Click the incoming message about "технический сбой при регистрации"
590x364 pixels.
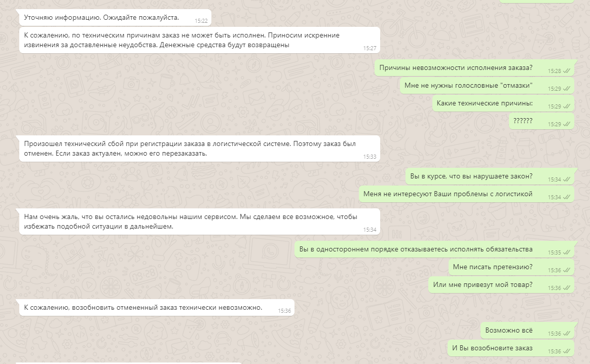coord(199,149)
